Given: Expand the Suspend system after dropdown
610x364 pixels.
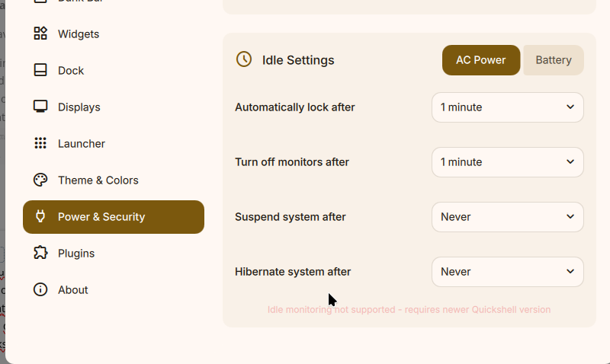Looking at the screenshot, I should click(507, 217).
